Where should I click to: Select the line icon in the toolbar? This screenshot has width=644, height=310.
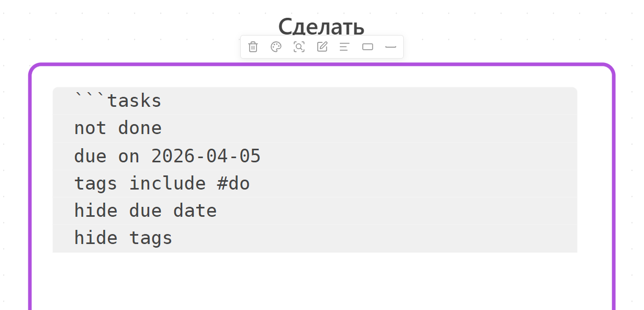(391, 47)
